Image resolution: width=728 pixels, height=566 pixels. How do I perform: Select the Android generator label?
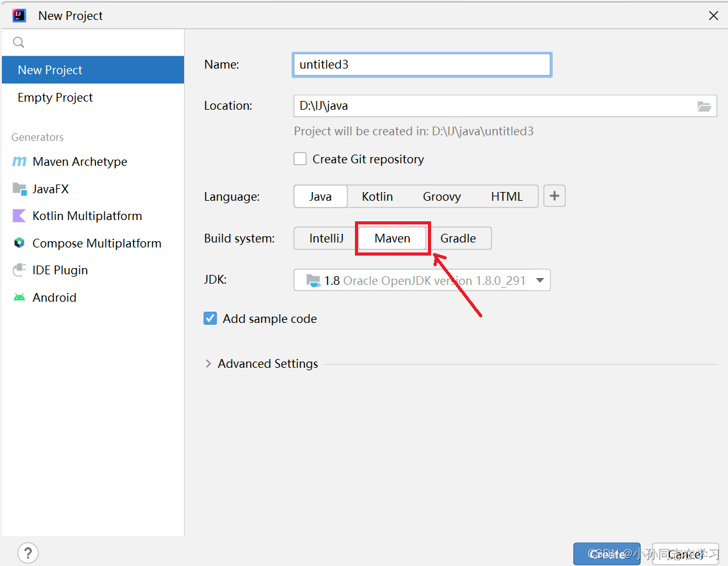coord(54,297)
